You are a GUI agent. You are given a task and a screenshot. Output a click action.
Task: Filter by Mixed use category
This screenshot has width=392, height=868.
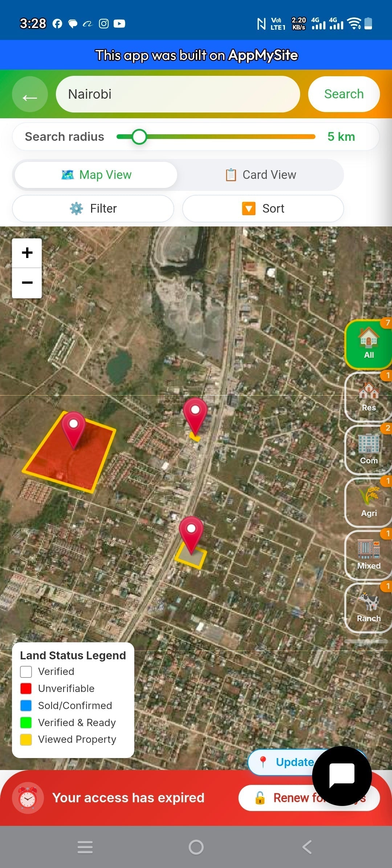click(368, 555)
